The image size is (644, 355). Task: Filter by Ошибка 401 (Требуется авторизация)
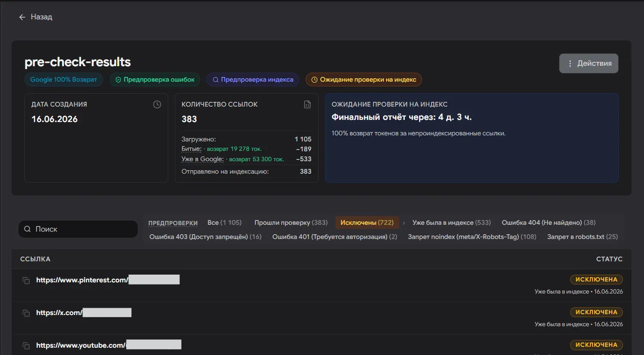point(335,237)
